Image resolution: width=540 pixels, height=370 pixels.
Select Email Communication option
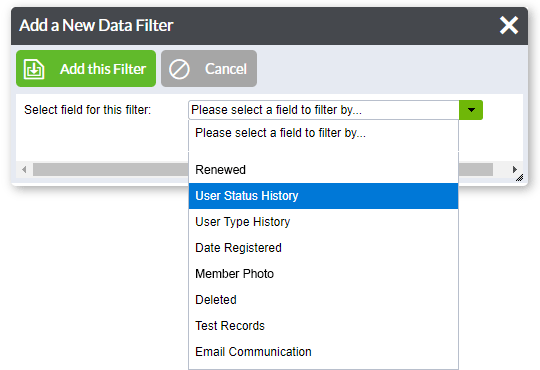point(323,352)
